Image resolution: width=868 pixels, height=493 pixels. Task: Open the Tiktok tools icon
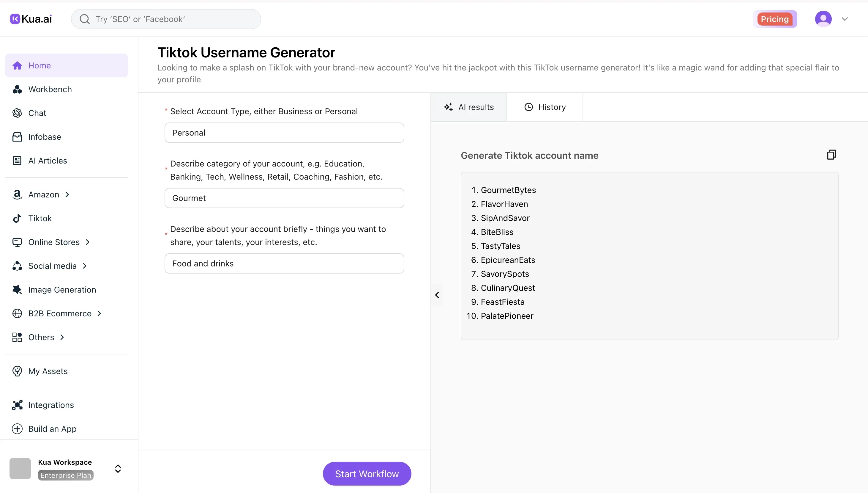17,218
